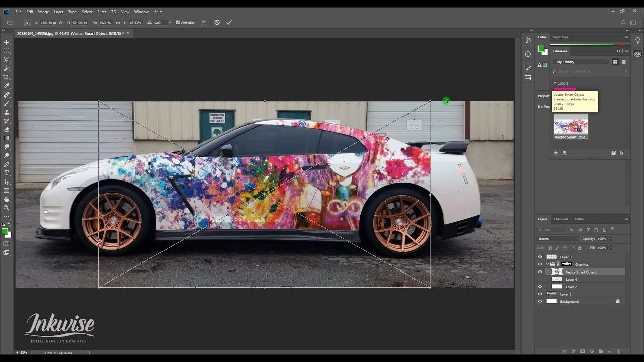Select the Crop tool

7,77
